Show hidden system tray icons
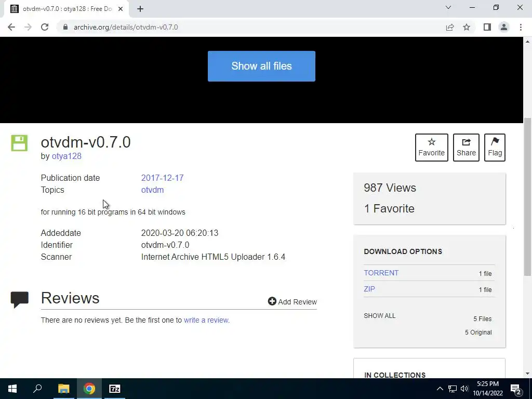 [x=440, y=389]
